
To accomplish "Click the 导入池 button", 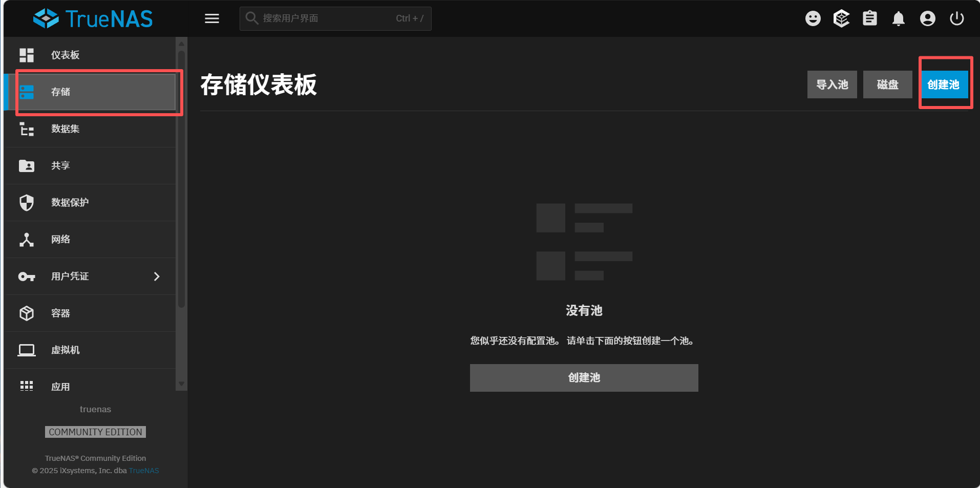I will tap(832, 84).
